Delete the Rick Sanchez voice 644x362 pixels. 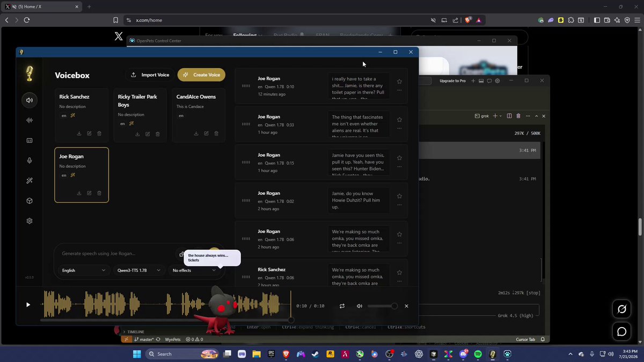click(99, 134)
